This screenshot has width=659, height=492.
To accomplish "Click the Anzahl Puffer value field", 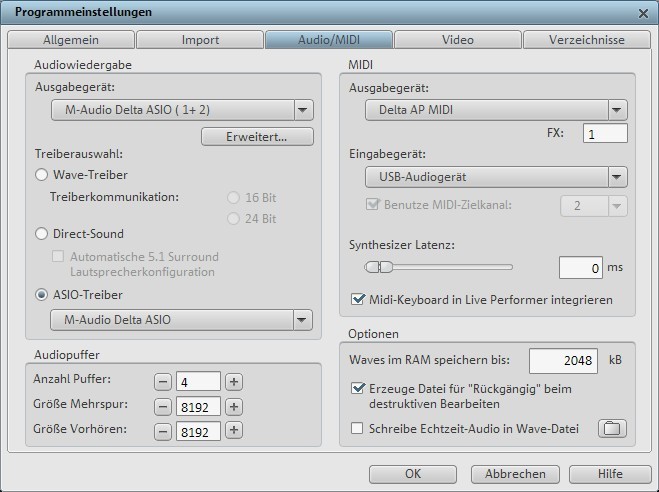I will pyautogui.click(x=198, y=382).
